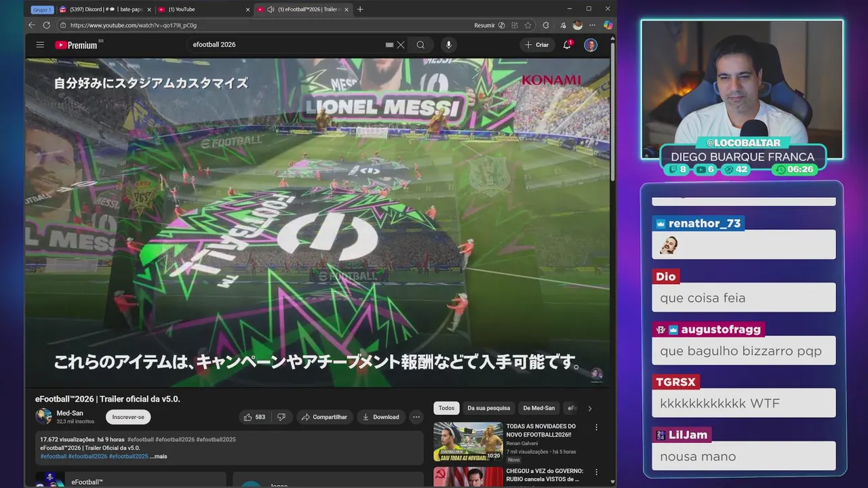Dislike the eFootball 2026 trailer
This screenshot has height=488, width=868.
coord(281,417)
